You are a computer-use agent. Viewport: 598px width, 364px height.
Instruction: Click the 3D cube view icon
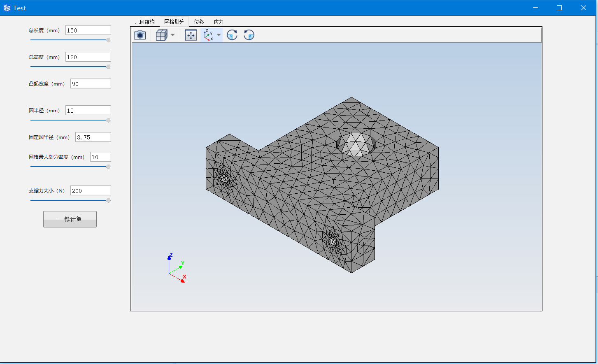pyautogui.click(x=161, y=35)
